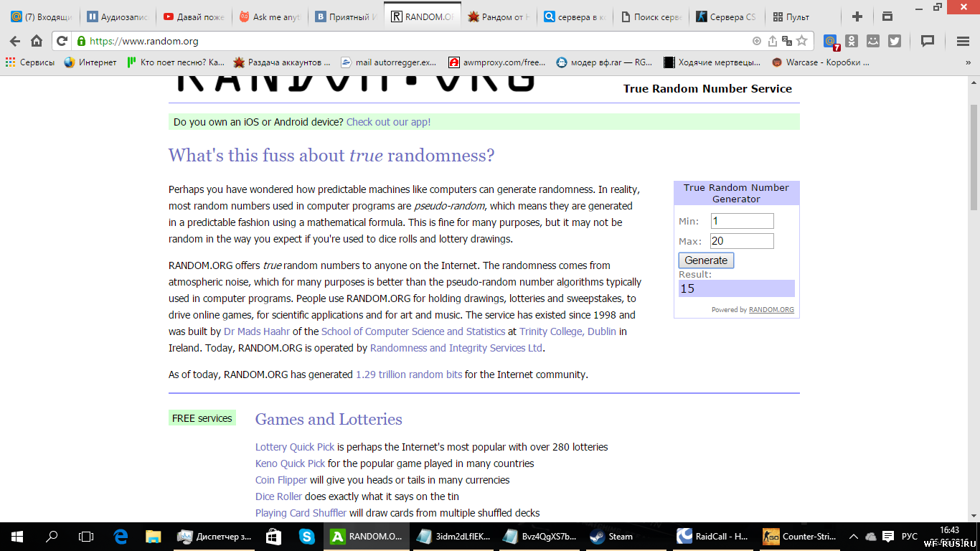Open 1.29 trillion random bits link

tap(409, 375)
